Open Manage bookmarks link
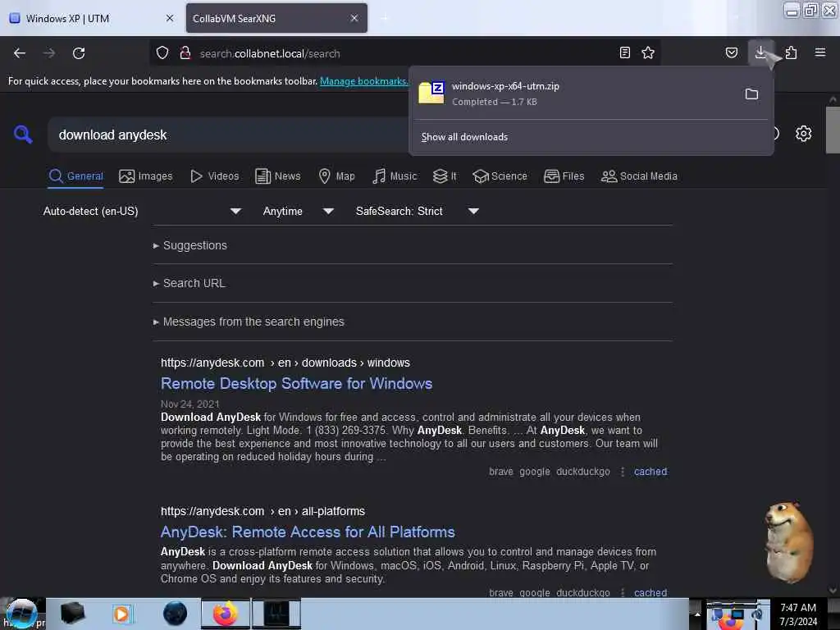The width and height of the screenshot is (840, 630). tap(363, 81)
